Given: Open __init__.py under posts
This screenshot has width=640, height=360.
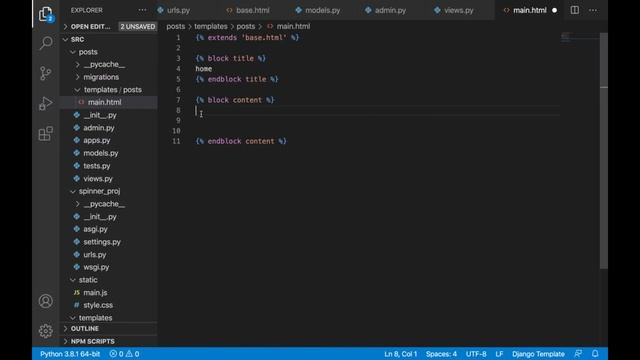Looking at the screenshot, I should click(100, 115).
